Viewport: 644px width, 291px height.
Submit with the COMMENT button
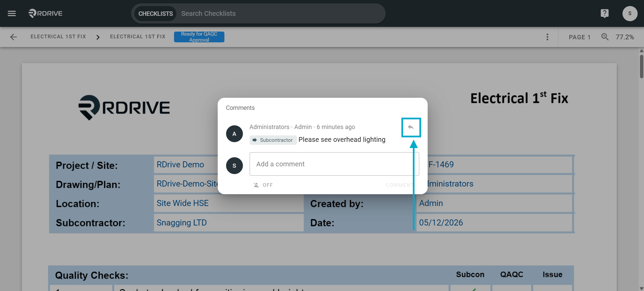(x=399, y=185)
